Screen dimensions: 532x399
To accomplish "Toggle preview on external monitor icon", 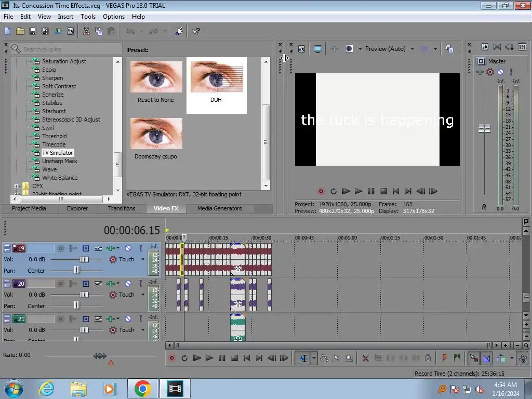I will (317, 49).
